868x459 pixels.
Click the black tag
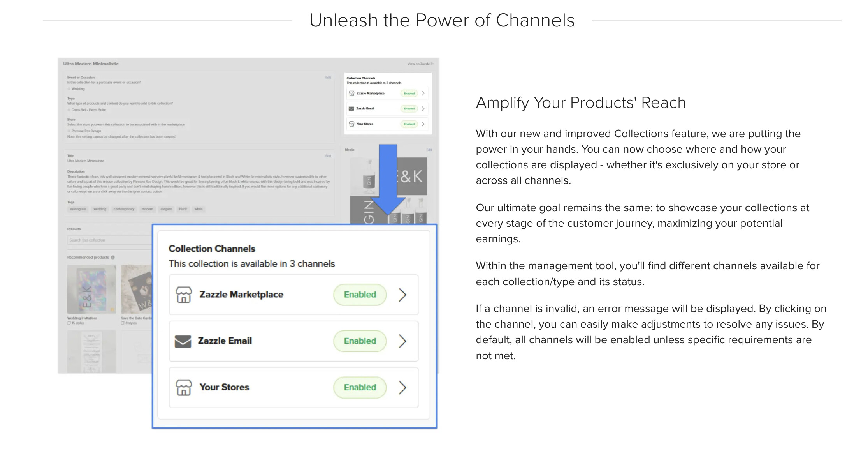tap(183, 209)
